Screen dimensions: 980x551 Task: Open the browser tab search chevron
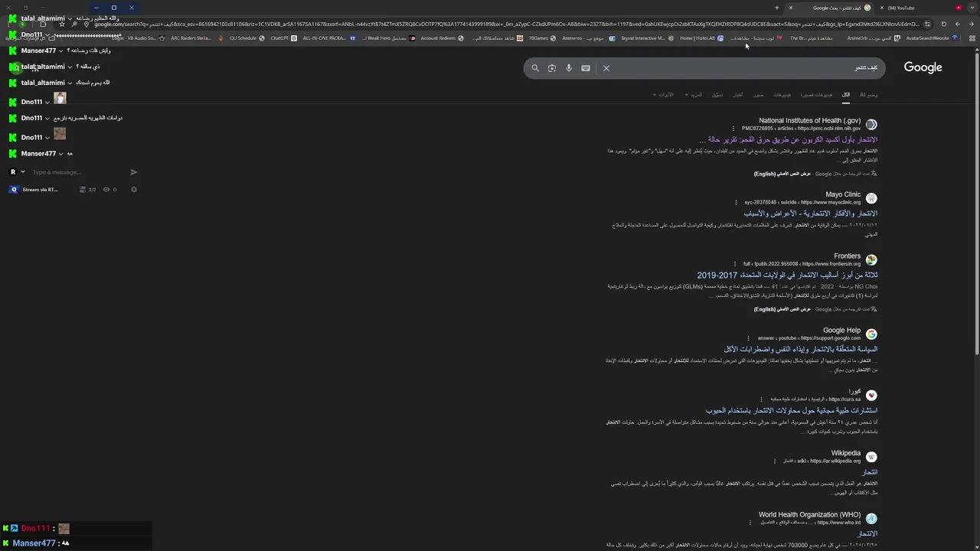pyautogui.click(x=972, y=8)
